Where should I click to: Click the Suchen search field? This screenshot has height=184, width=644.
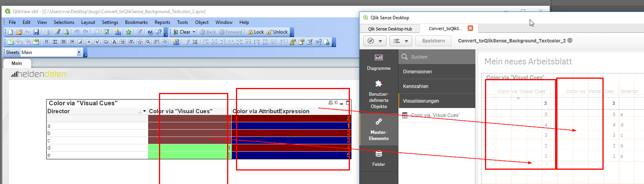437,57
